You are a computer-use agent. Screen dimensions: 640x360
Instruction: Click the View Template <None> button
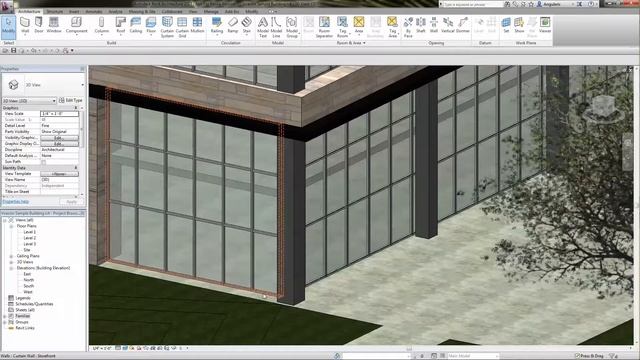click(60, 174)
